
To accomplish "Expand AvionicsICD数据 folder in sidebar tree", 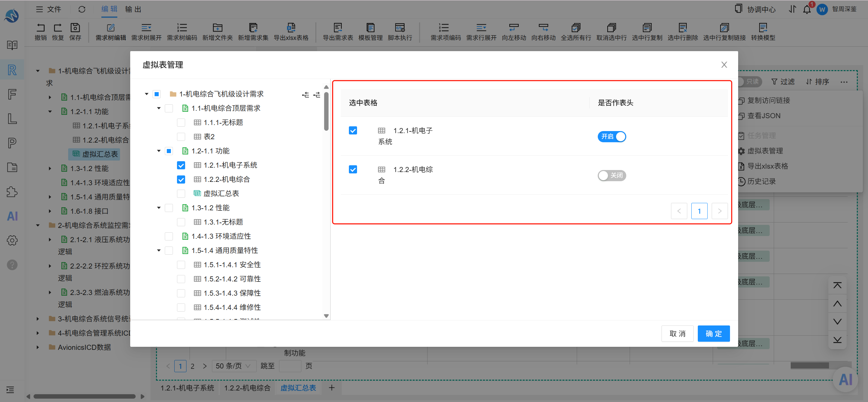I will tap(38, 347).
